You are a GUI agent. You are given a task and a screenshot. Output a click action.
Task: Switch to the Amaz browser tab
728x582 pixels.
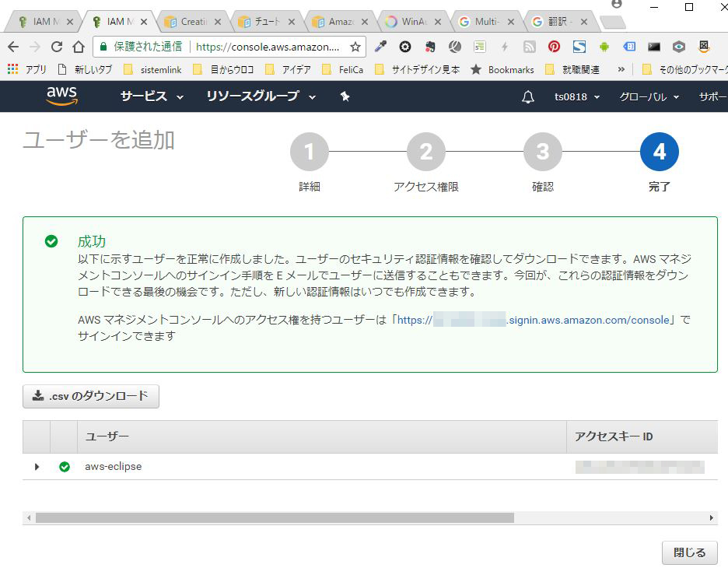coord(340,21)
